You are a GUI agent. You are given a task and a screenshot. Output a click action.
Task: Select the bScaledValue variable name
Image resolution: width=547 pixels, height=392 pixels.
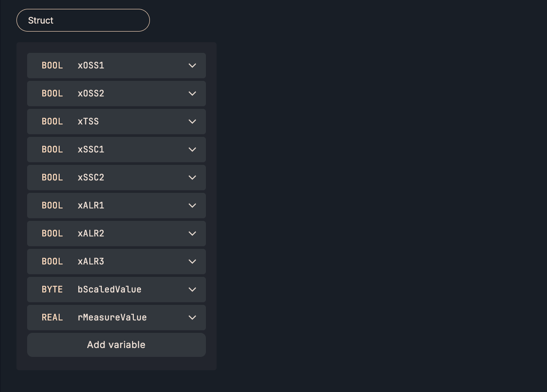pos(109,290)
